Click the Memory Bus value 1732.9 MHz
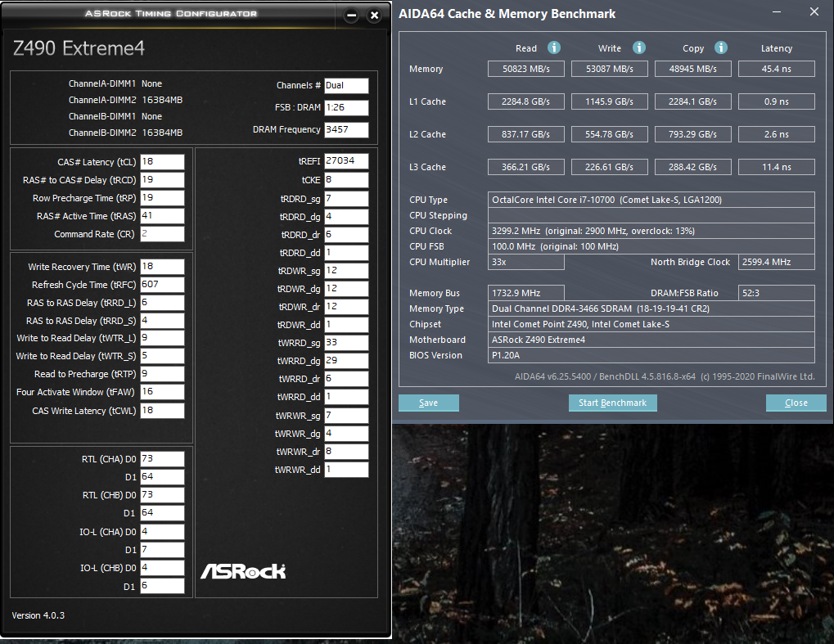This screenshot has width=834, height=644. 526,293
